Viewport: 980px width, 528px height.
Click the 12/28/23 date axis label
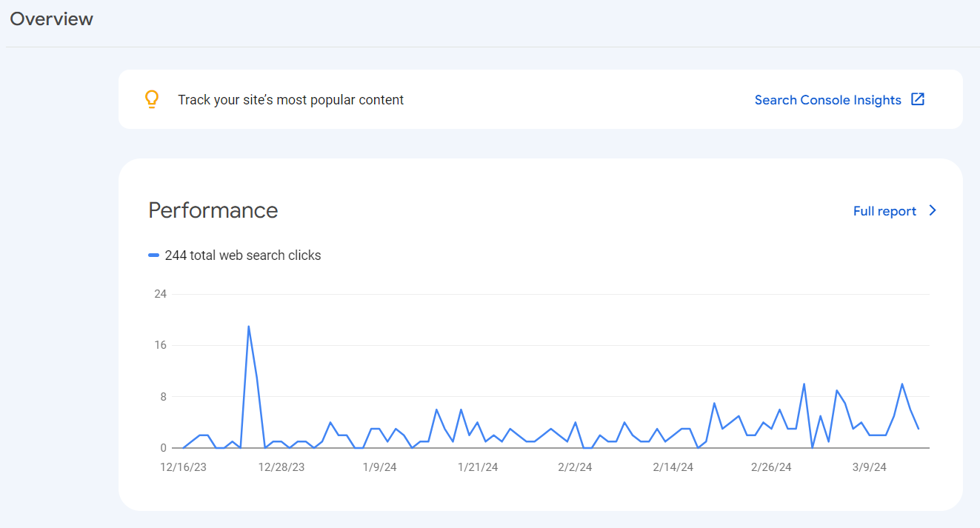click(281, 467)
